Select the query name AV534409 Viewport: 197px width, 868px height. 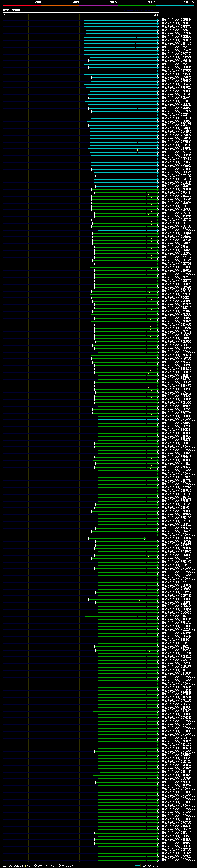(11, 10)
